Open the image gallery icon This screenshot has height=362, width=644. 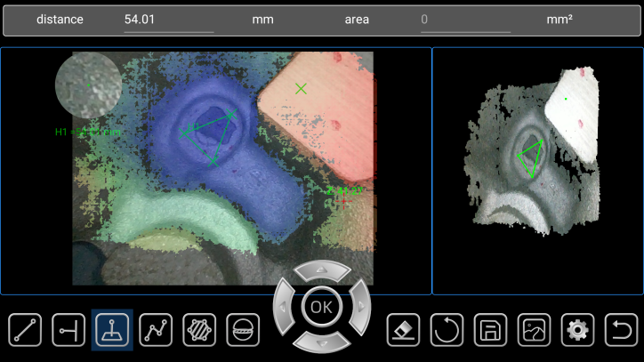tap(534, 330)
